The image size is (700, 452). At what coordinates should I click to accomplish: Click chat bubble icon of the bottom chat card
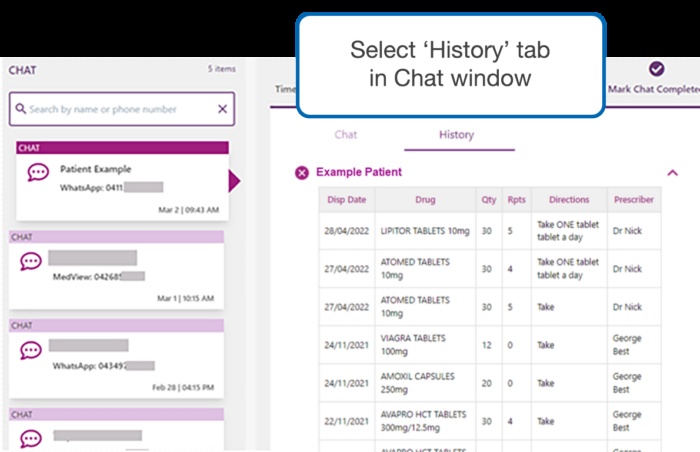point(31,439)
